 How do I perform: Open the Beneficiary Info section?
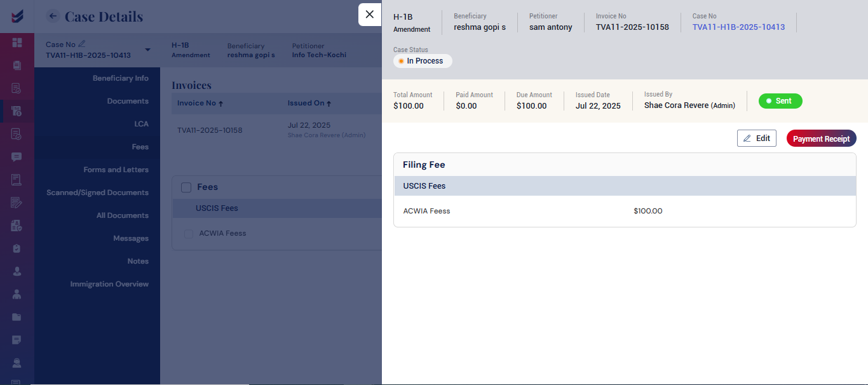(x=120, y=78)
